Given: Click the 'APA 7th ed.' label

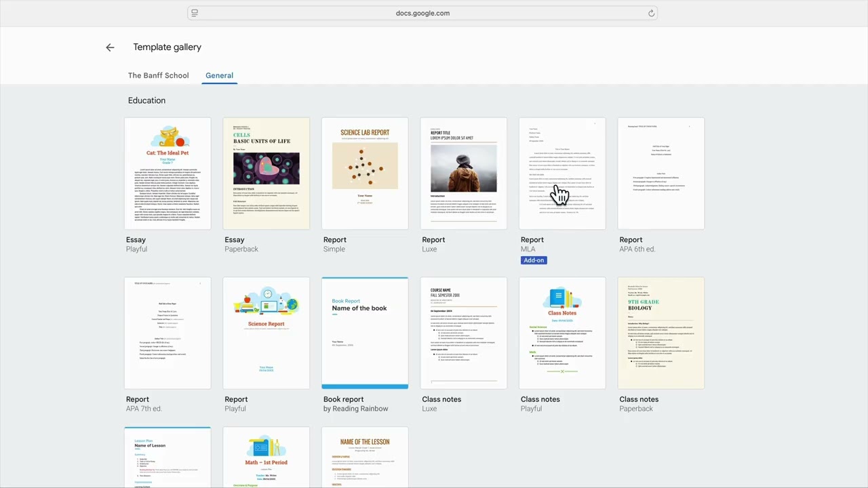Looking at the screenshot, I should pyautogui.click(x=144, y=409).
